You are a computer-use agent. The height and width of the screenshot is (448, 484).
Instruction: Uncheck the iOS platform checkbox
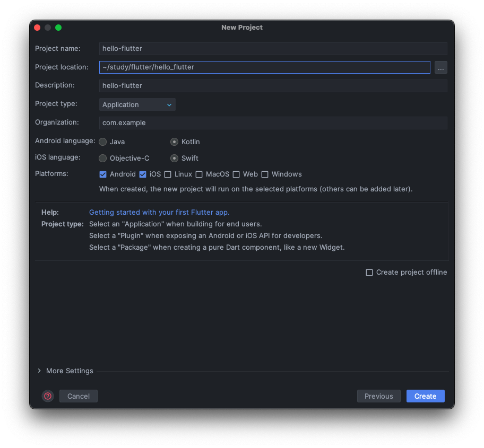[x=143, y=174]
